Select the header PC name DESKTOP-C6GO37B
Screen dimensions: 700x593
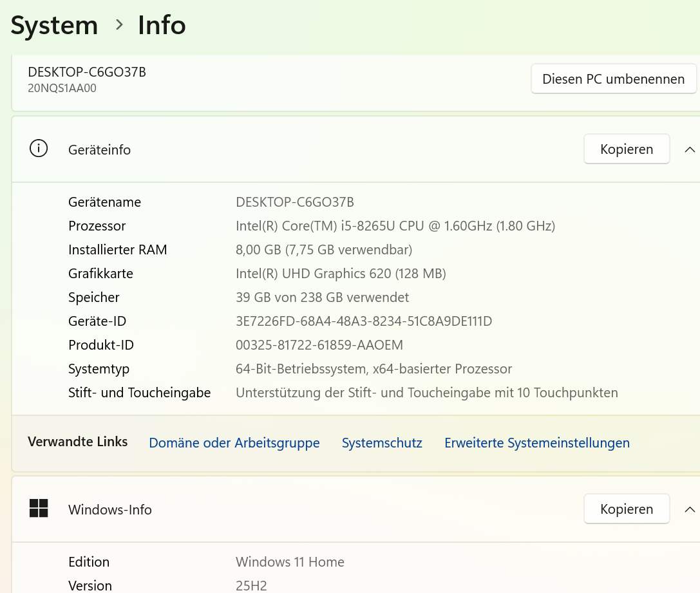tap(87, 72)
